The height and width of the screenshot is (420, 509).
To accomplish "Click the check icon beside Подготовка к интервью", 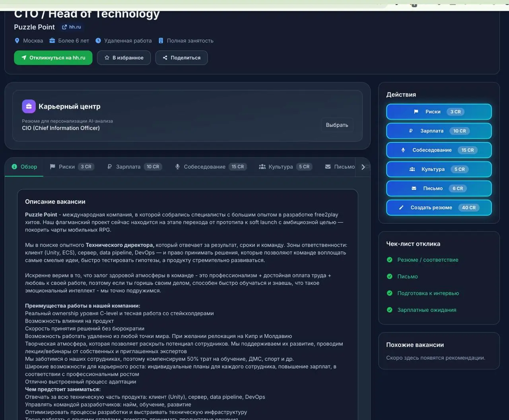I will [x=390, y=293].
